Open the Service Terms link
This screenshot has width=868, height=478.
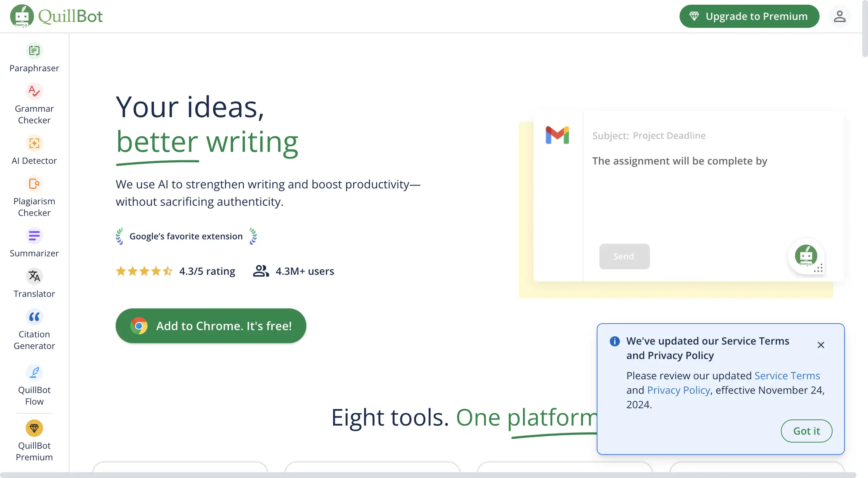[787, 376]
